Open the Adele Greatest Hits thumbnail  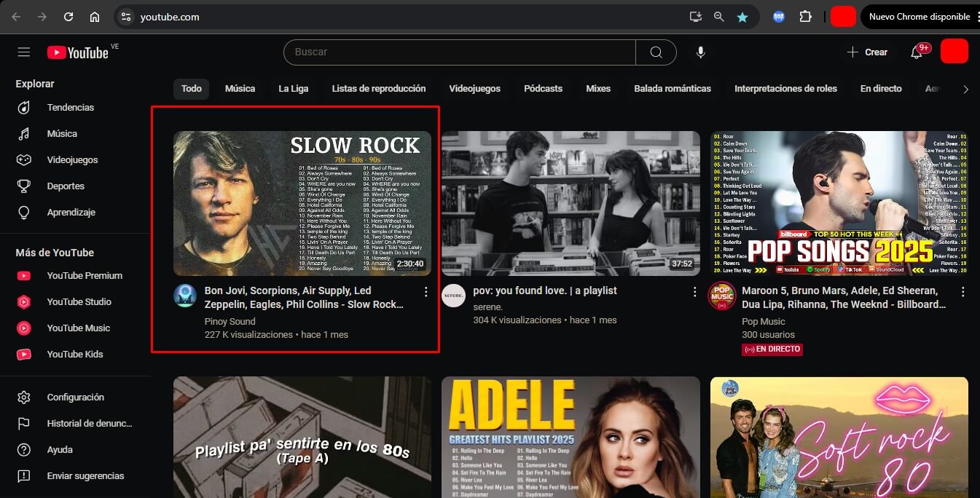point(571,438)
